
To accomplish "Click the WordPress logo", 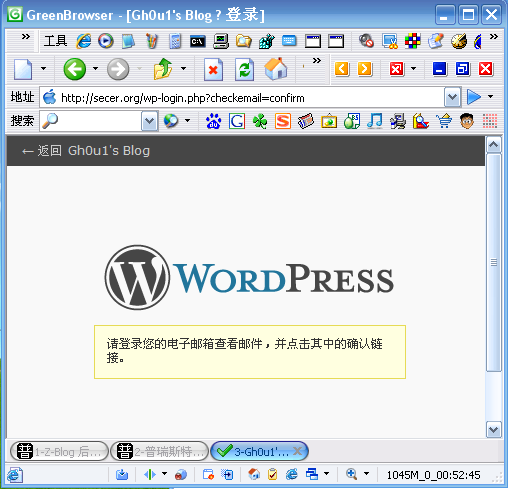I will (249, 277).
